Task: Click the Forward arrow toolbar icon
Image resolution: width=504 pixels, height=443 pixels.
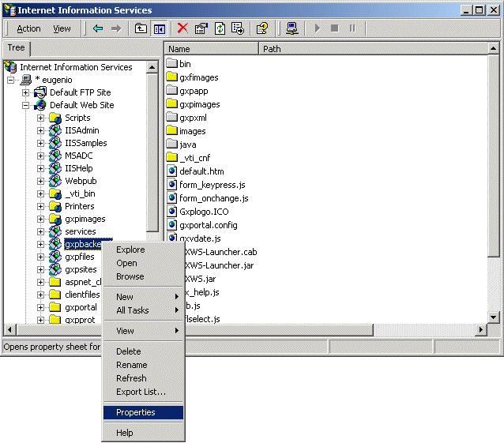Action: coord(116,28)
